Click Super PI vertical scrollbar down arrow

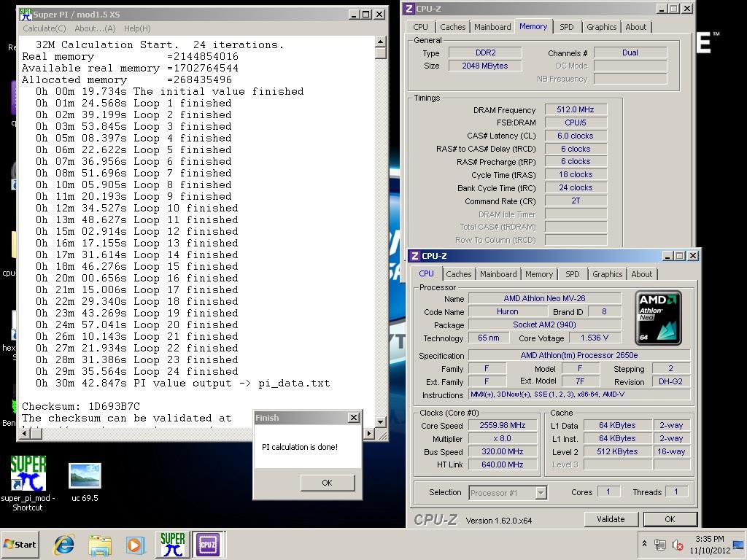[380, 422]
